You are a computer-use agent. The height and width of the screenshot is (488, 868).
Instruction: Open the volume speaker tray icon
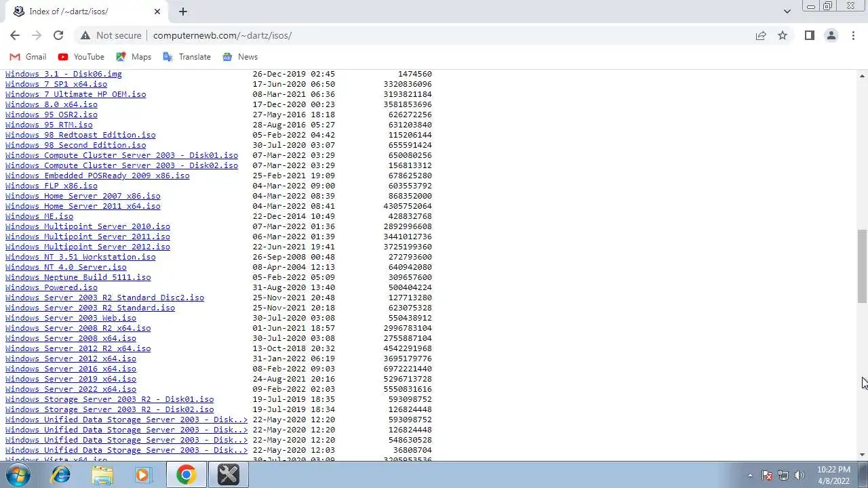pos(800,475)
